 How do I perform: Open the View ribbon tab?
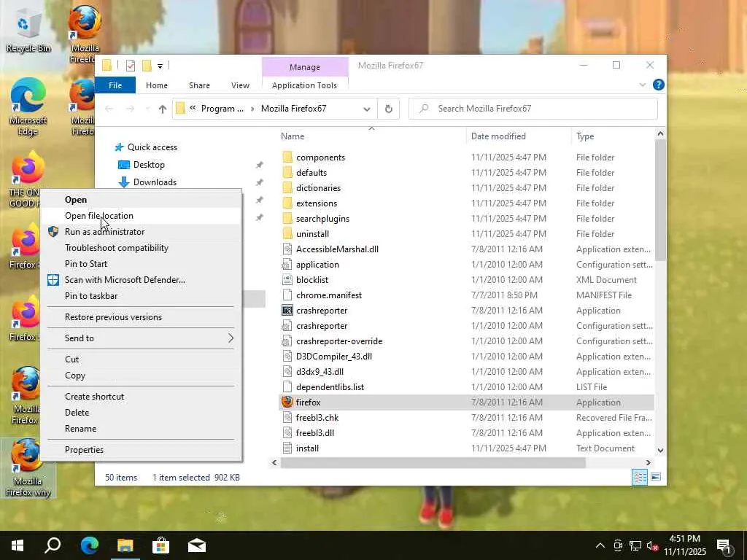[x=240, y=85]
